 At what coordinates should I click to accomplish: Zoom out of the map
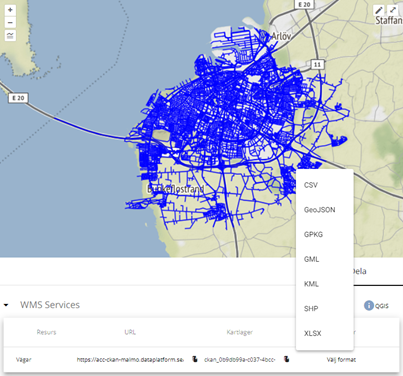coord(10,23)
